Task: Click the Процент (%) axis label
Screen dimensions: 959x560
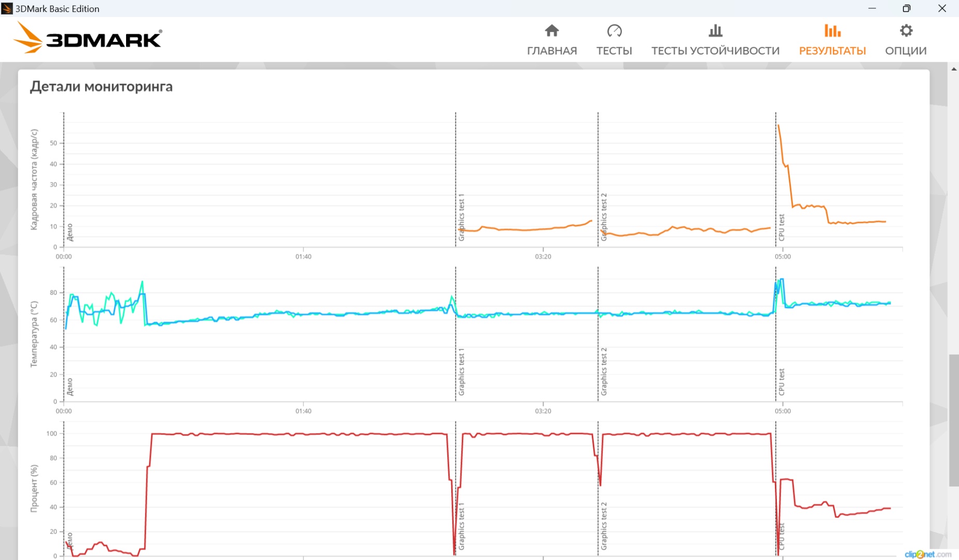Action: 34,488
